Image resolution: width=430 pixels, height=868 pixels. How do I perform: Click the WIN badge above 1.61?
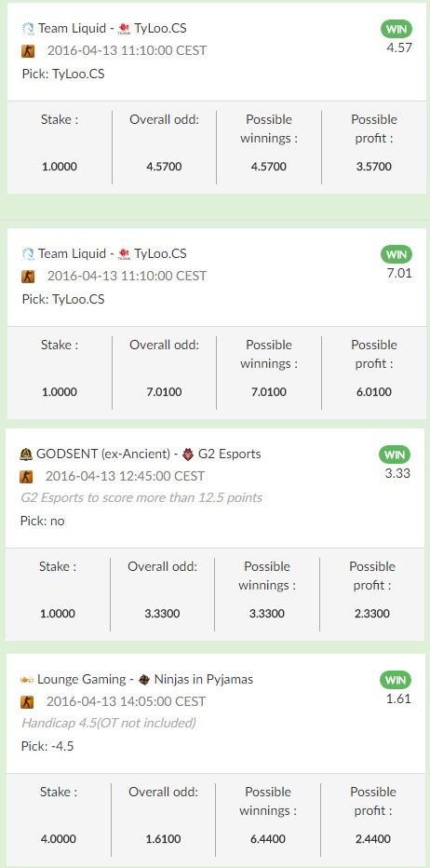[x=396, y=680]
